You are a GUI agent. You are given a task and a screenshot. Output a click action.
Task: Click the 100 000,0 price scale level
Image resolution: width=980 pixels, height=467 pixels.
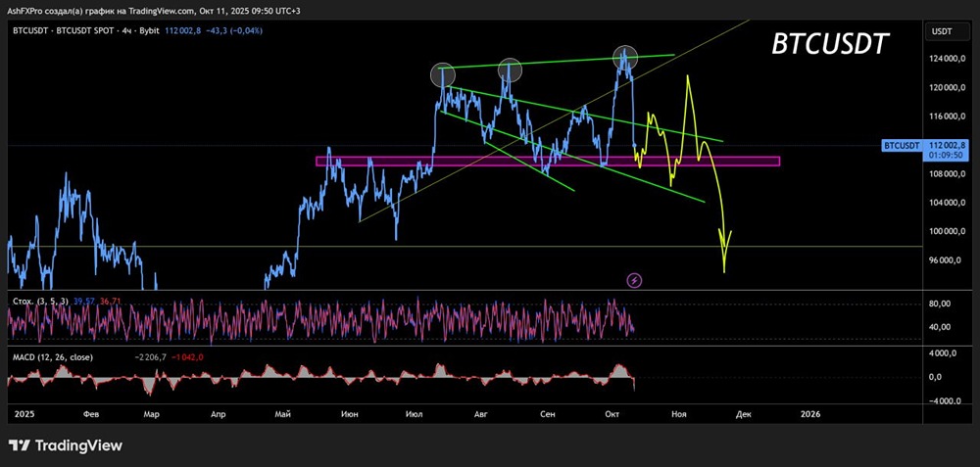(x=947, y=232)
